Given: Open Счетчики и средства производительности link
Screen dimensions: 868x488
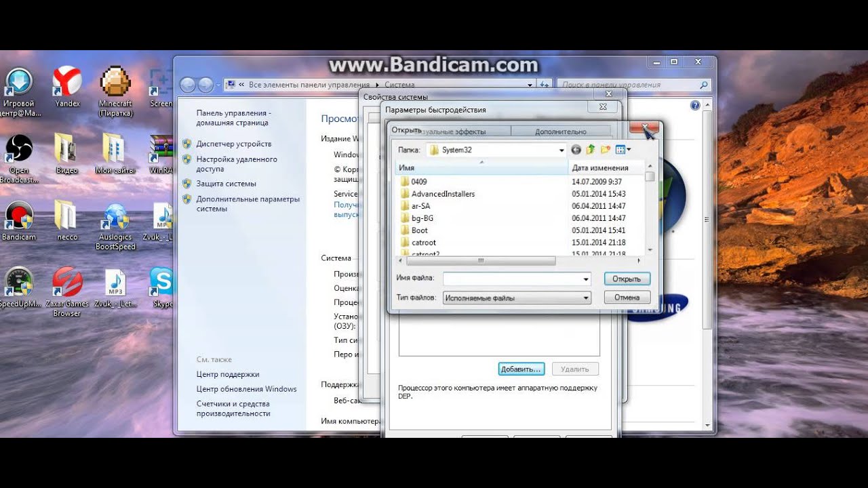Looking at the screenshot, I should [x=233, y=409].
